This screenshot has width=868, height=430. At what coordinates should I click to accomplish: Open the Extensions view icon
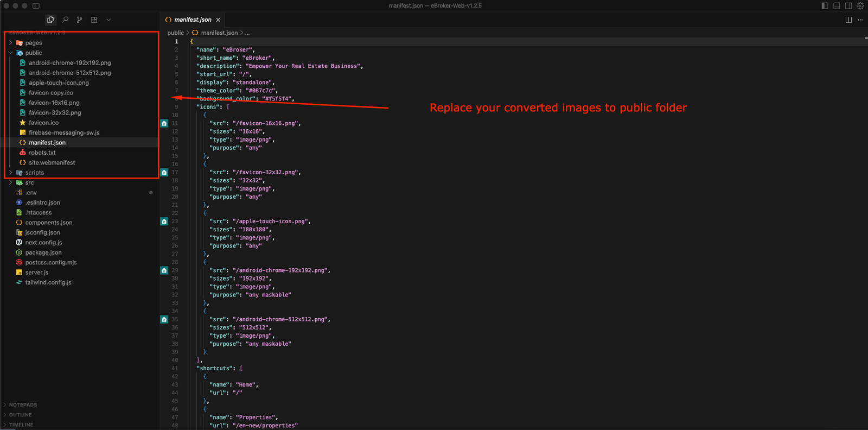(94, 20)
